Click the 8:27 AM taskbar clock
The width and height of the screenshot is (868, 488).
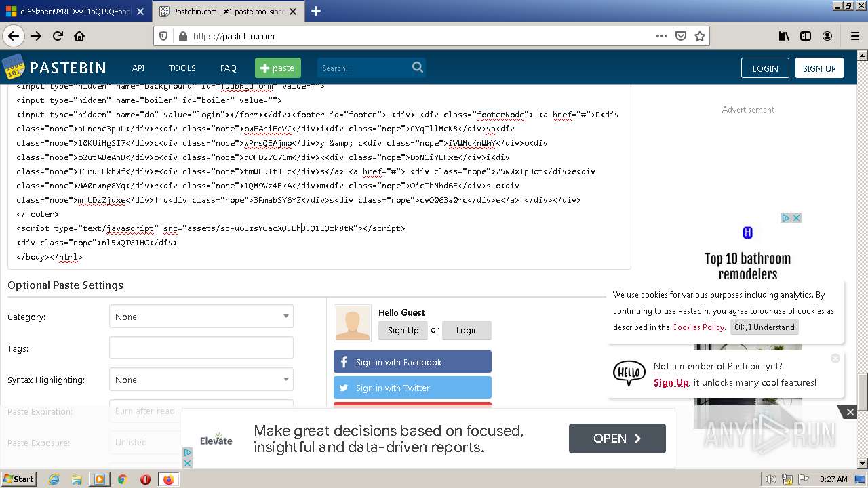point(833,479)
